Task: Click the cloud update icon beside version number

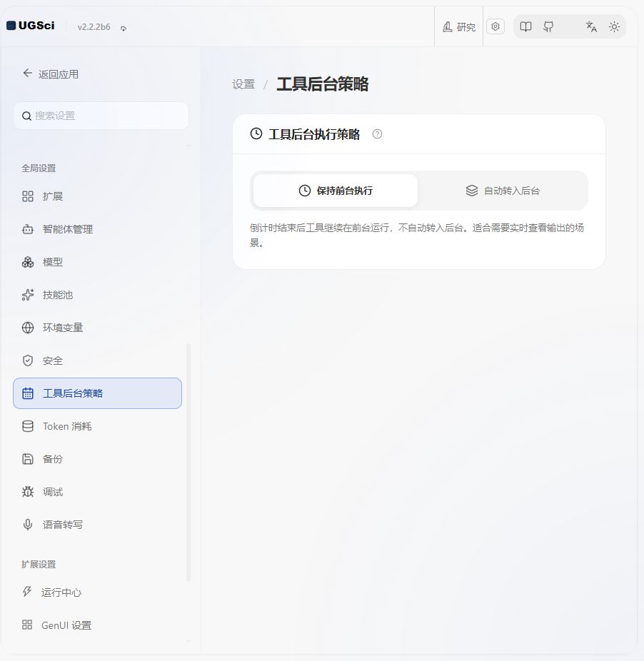Action: pos(124,29)
